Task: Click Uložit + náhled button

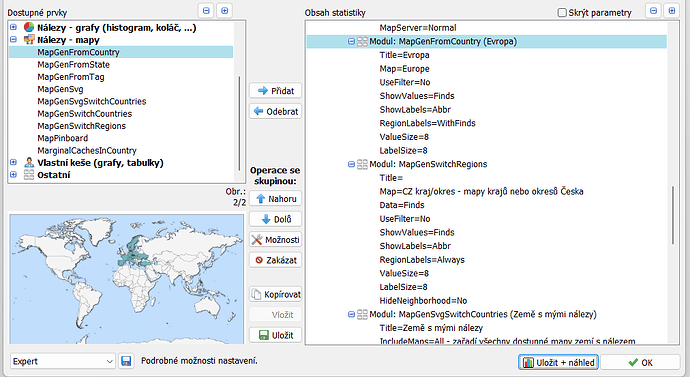Action: point(558,362)
